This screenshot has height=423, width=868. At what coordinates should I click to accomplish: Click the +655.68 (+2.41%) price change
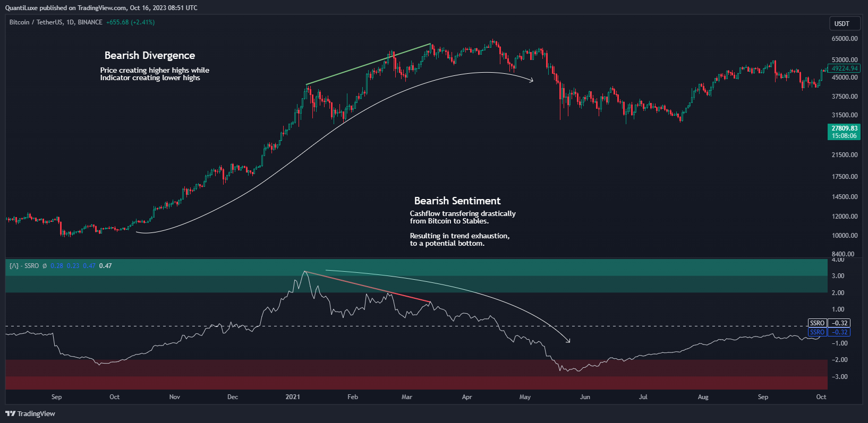click(x=130, y=22)
